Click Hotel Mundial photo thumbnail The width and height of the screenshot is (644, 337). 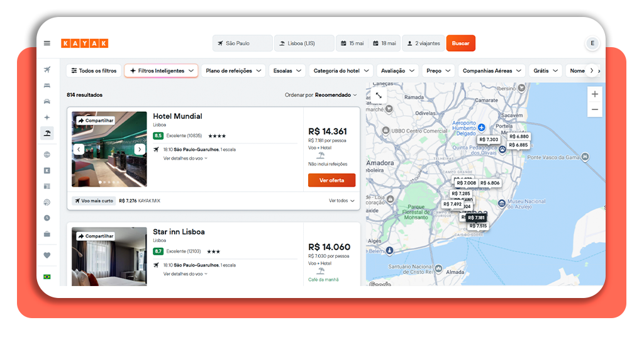click(x=109, y=150)
